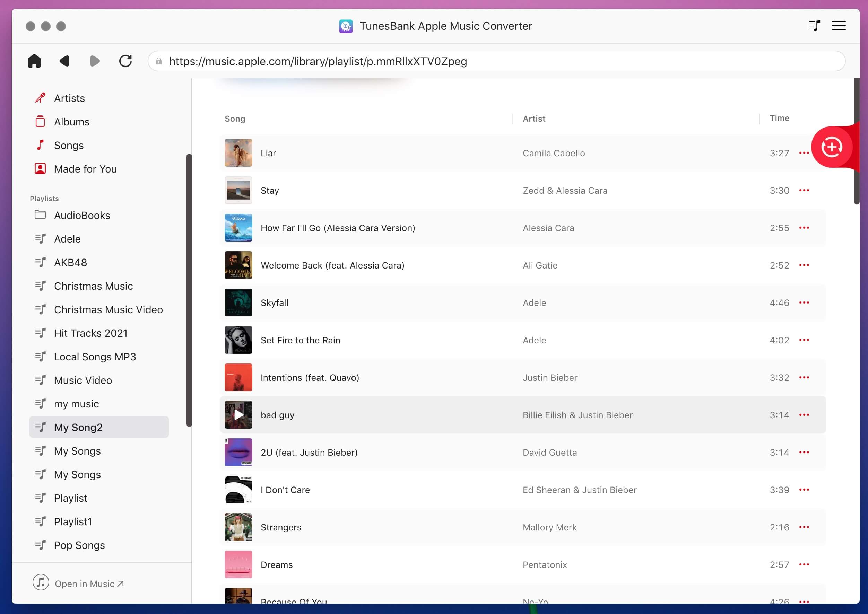Click the forward navigation arrow icon
Viewport: 868px width, 614px height.
(94, 61)
